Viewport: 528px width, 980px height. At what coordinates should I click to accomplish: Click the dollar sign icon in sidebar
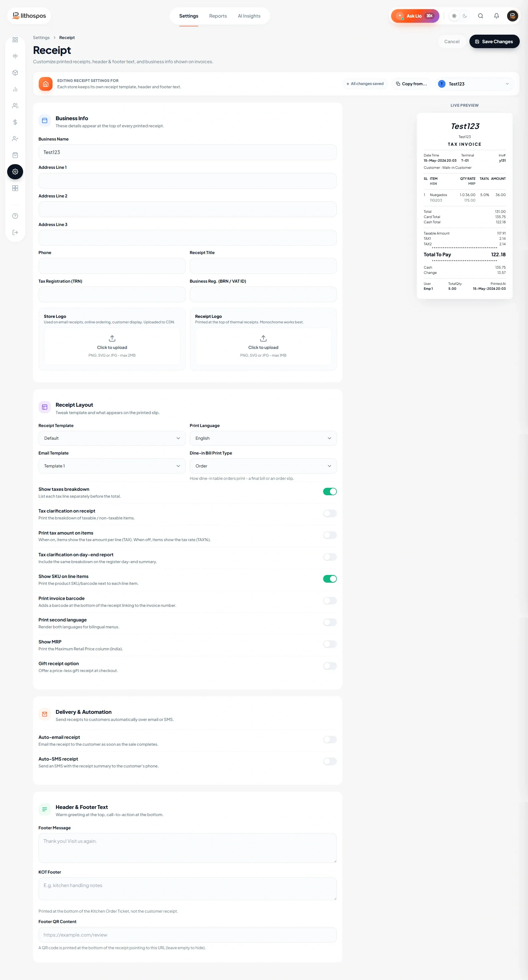15,122
